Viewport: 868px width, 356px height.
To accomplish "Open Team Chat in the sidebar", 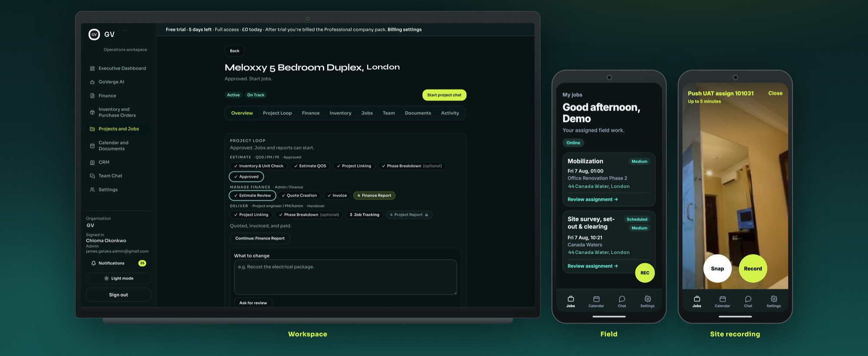I will [106, 175].
